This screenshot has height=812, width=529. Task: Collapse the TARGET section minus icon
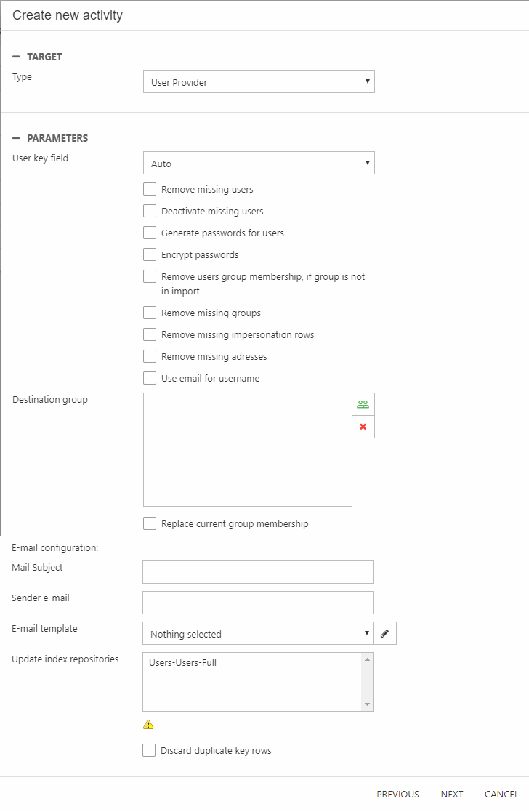click(x=16, y=57)
